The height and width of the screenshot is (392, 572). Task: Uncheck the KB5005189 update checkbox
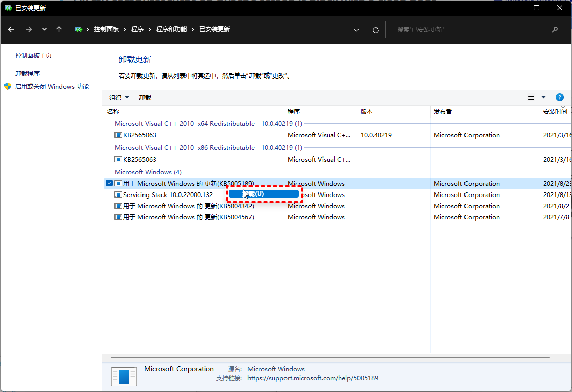click(x=109, y=183)
